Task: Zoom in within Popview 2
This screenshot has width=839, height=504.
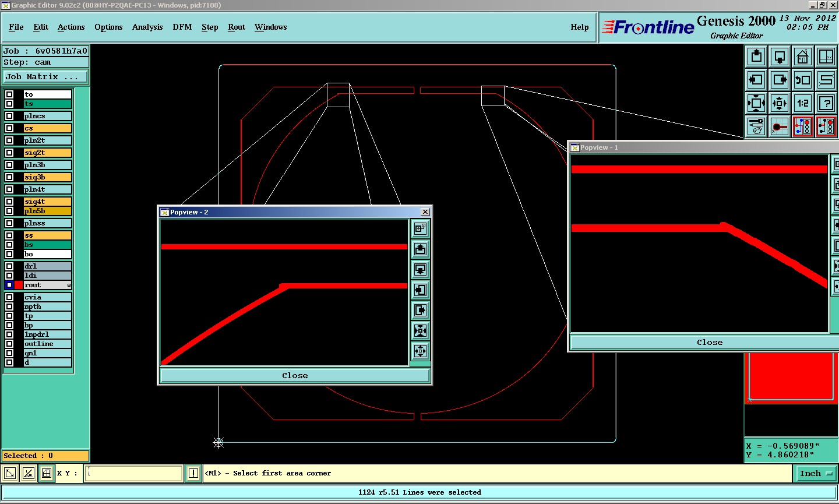Action: (420, 330)
